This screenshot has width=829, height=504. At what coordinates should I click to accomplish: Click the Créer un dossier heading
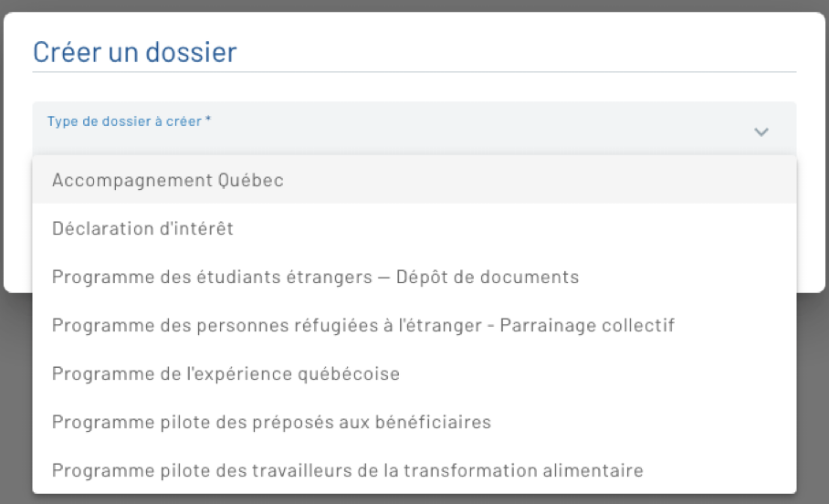click(134, 52)
